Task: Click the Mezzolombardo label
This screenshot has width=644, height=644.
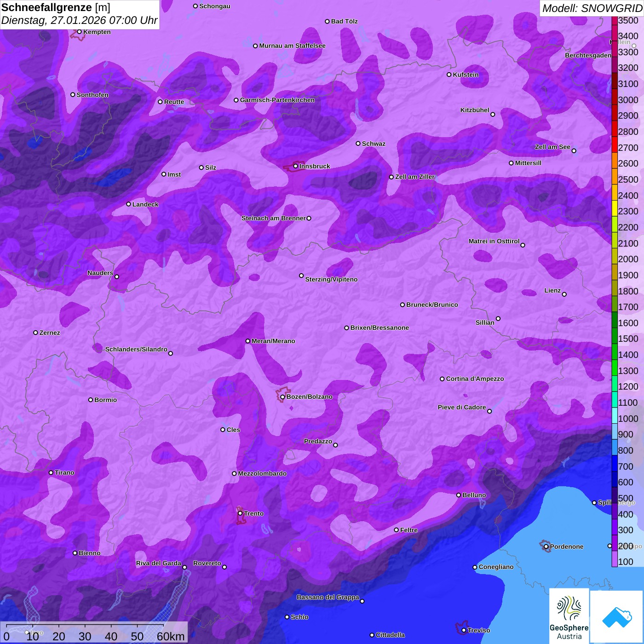Action: pyautogui.click(x=262, y=473)
